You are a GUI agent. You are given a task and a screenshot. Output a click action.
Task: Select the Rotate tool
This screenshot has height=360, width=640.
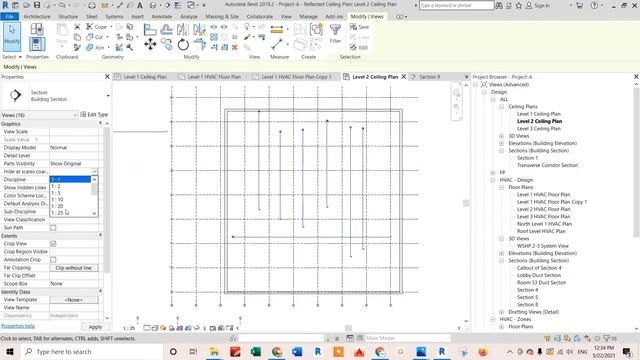[183, 44]
